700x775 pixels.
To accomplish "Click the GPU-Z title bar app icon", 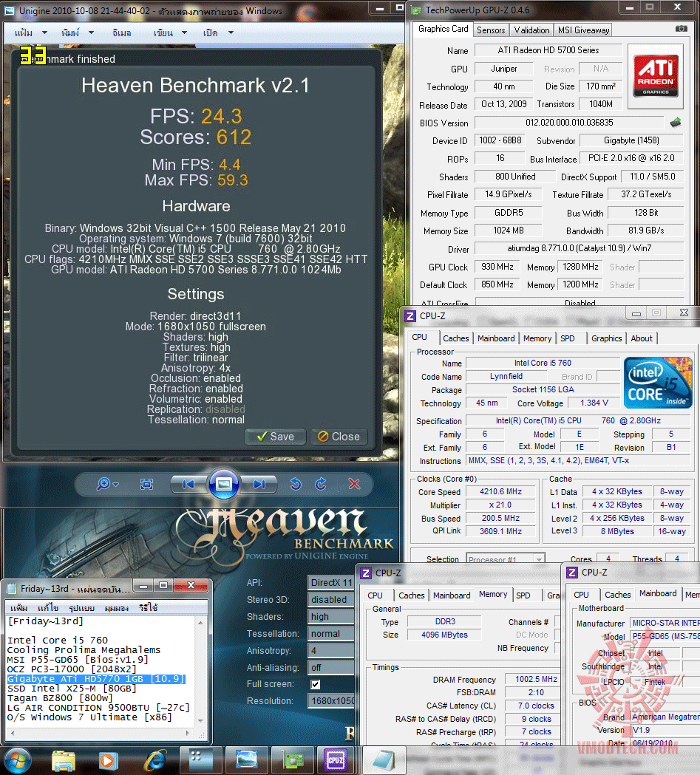I will click(416, 10).
